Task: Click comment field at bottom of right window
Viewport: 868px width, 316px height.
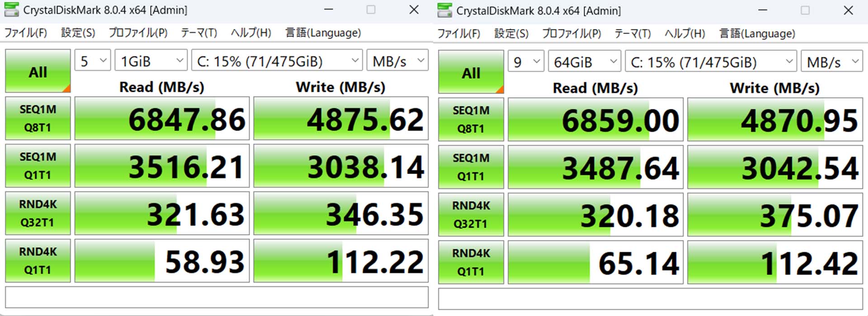Action: (651, 299)
